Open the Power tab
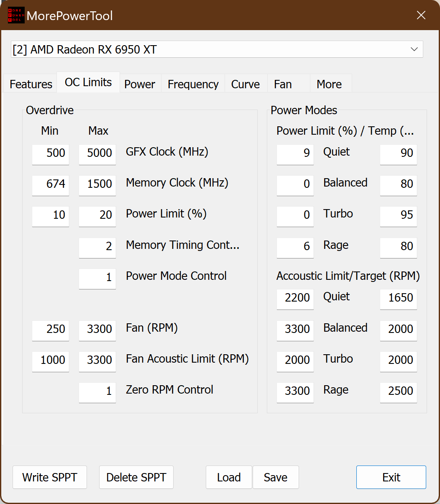 click(140, 84)
